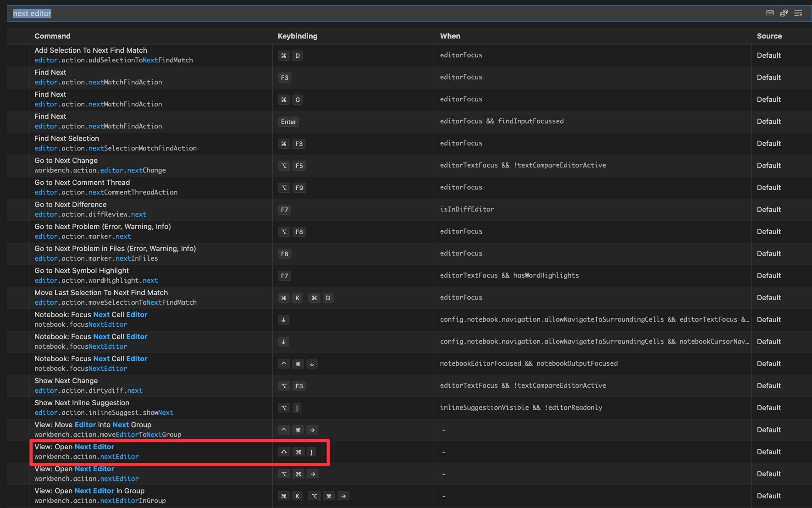
Task: Click the Enter keybinding for Find Next
Action: [288, 122]
